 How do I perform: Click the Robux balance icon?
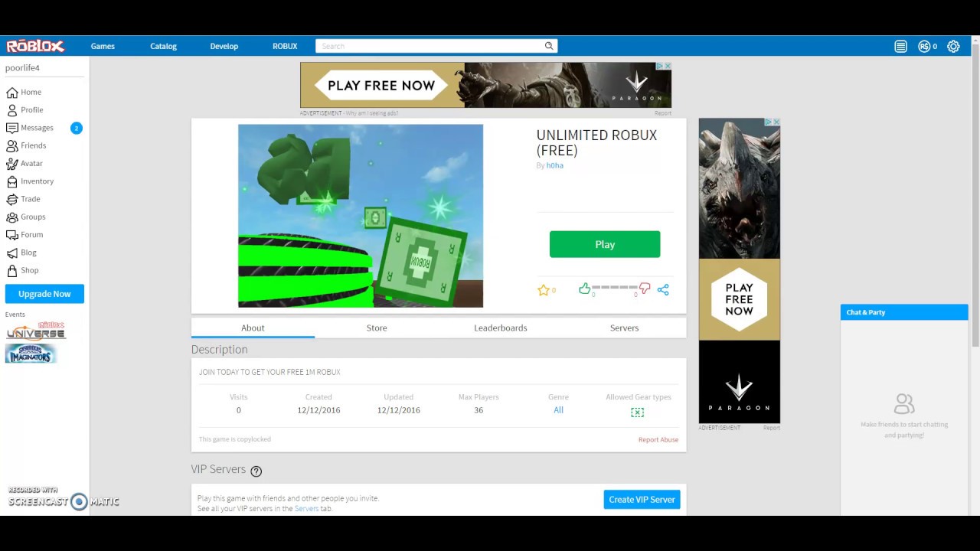pyautogui.click(x=924, y=46)
